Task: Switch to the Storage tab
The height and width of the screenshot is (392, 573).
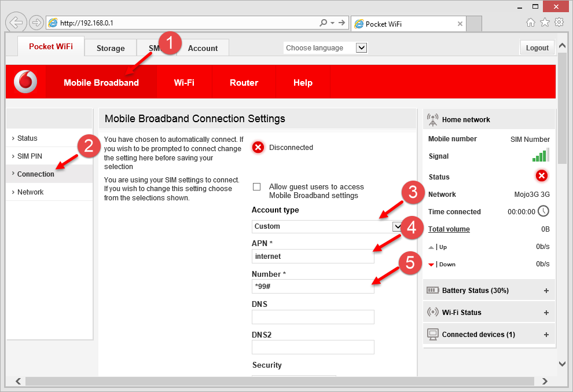Action: tap(111, 48)
